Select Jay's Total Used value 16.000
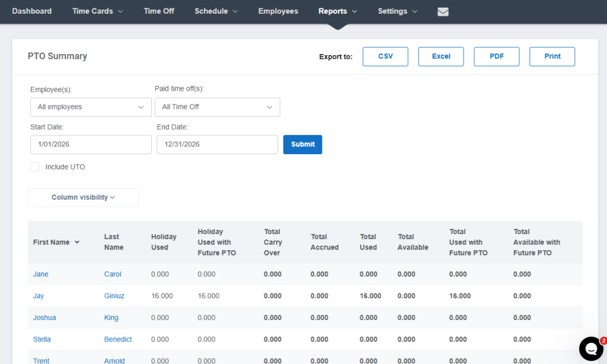The width and height of the screenshot is (607, 364). pyautogui.click(x=370, y=296)
